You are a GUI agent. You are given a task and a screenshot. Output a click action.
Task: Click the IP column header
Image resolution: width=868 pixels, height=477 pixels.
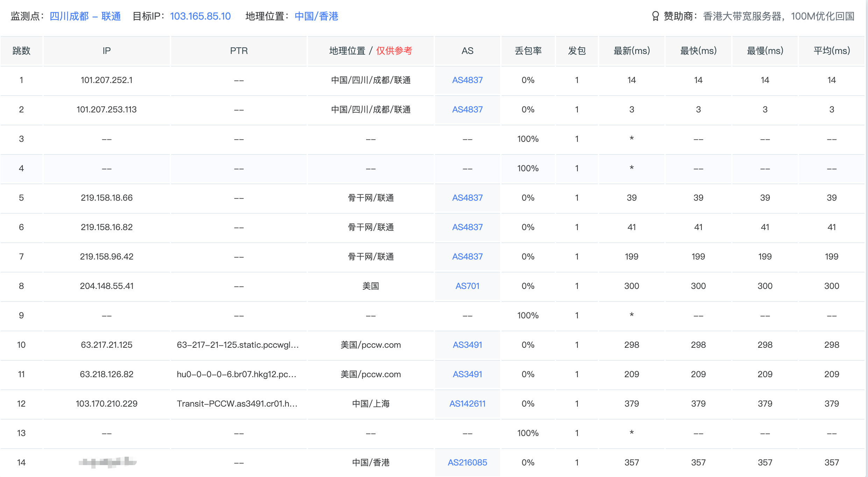point(107,51)
